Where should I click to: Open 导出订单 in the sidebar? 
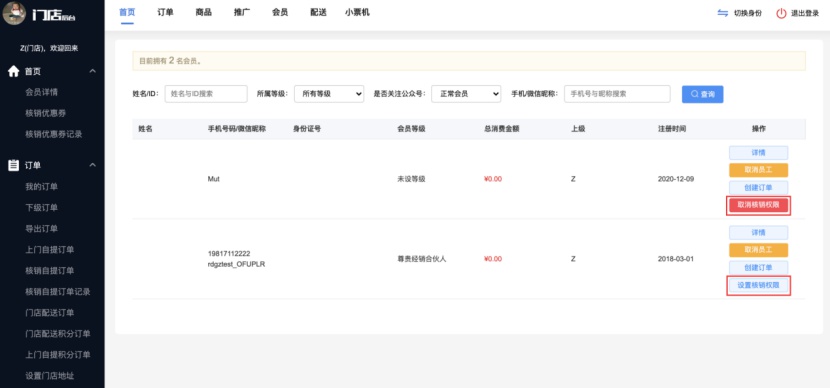coord(42,229)
